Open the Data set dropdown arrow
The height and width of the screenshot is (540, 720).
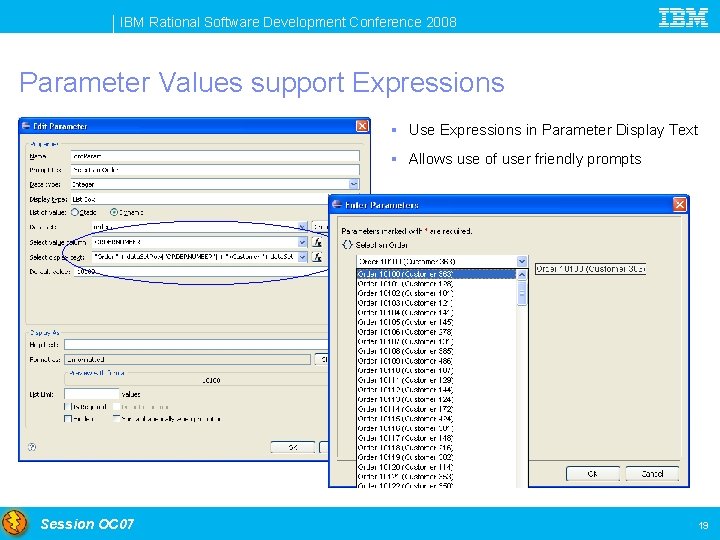[302, 227]
